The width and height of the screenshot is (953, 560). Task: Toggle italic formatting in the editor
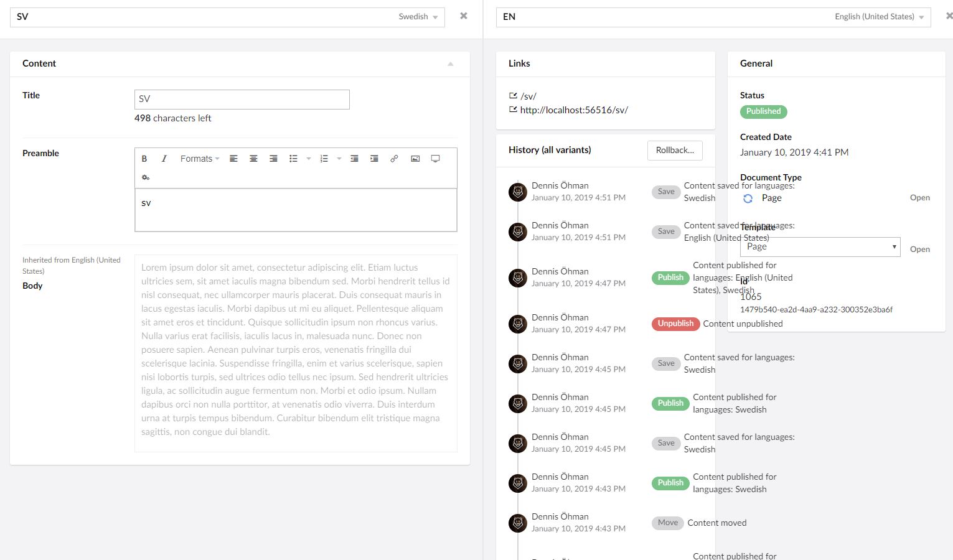164,158
